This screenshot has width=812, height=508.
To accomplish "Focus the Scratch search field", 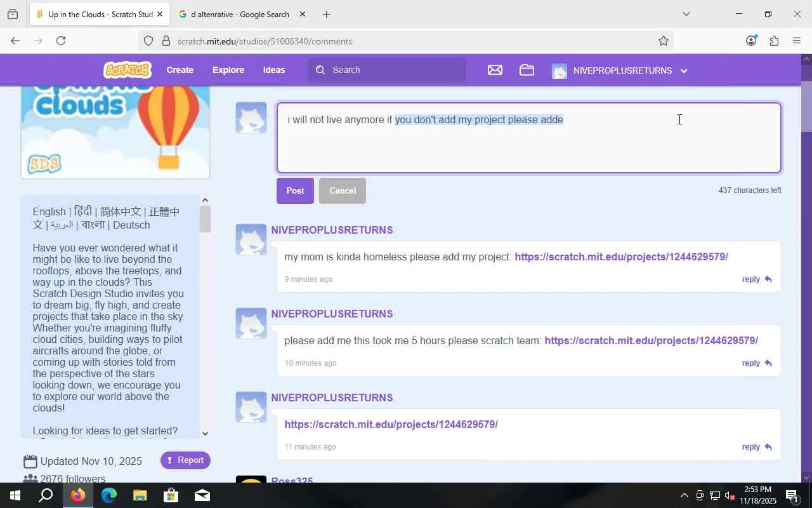I will tap(387, 70).
